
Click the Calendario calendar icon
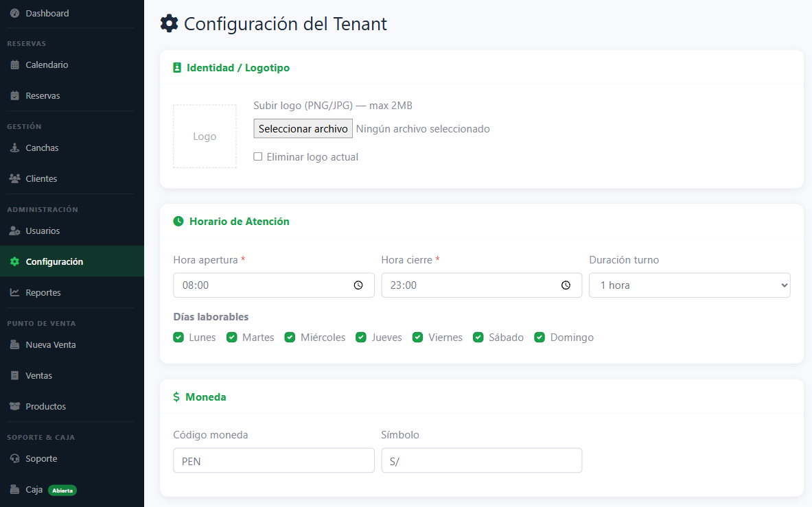coord(14,64)
